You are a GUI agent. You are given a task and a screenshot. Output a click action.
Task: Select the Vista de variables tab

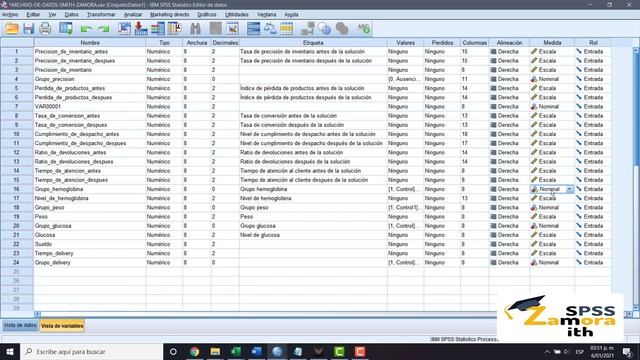click(x=62, y=326)
